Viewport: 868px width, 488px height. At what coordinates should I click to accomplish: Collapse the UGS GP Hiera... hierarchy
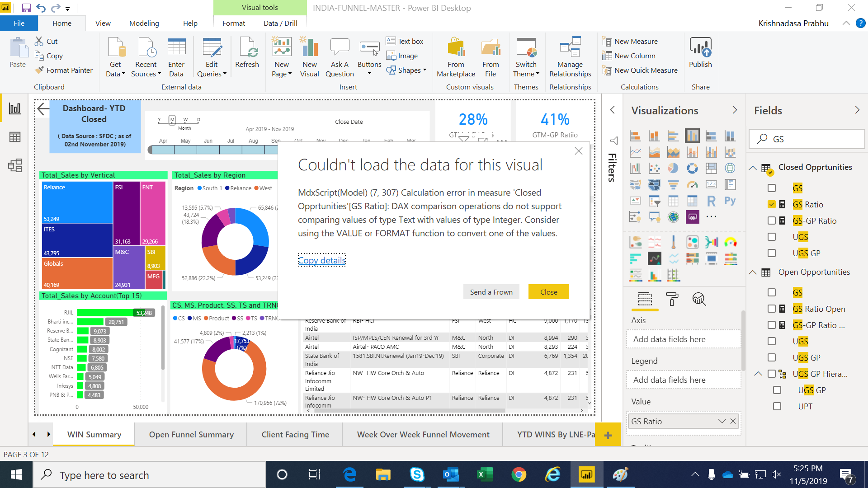pyautogui.click(x=758, y=374)
